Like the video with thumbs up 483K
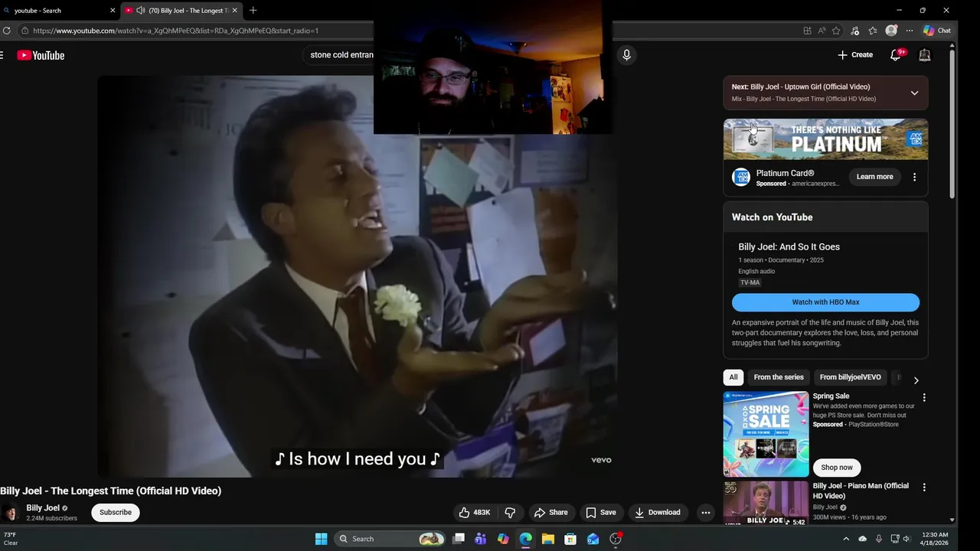Screen dimensions: 980x551 point(475,513)
